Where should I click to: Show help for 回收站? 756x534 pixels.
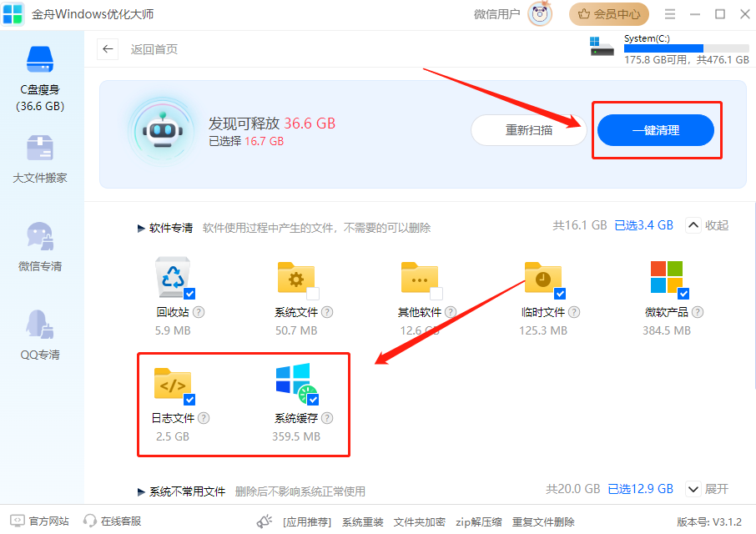pyautogui.click(x=199, y=312)
